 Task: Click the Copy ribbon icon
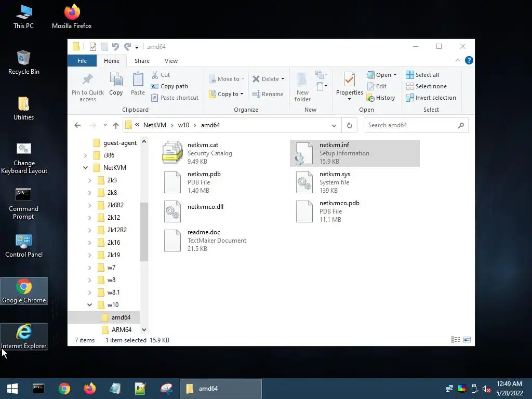[116, 79]
